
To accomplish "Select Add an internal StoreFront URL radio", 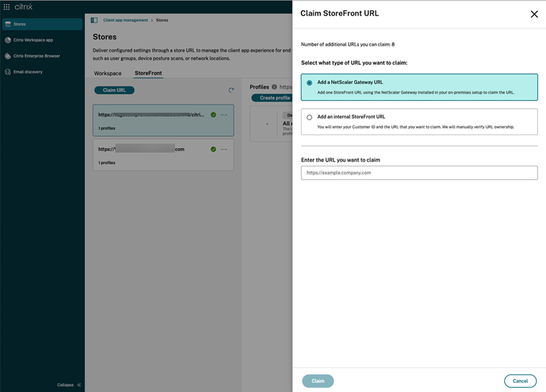I will [309, 118].
